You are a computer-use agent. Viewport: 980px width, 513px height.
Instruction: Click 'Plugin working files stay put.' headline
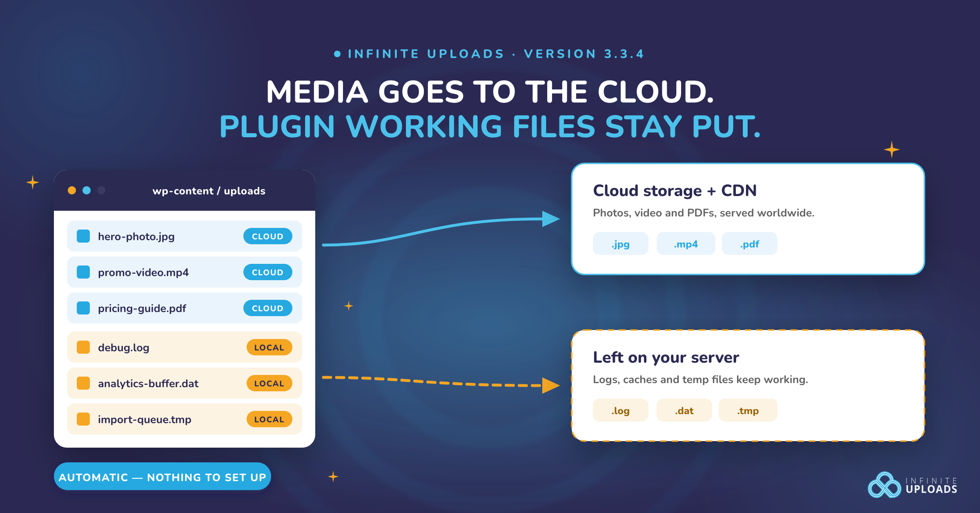pyautogui.click(x=490, y=126)
